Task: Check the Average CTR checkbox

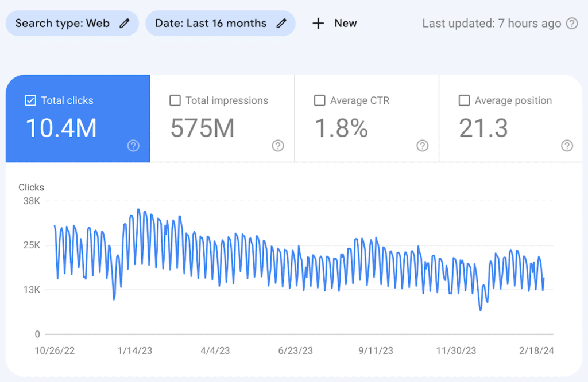Action: tap(320, 100)
